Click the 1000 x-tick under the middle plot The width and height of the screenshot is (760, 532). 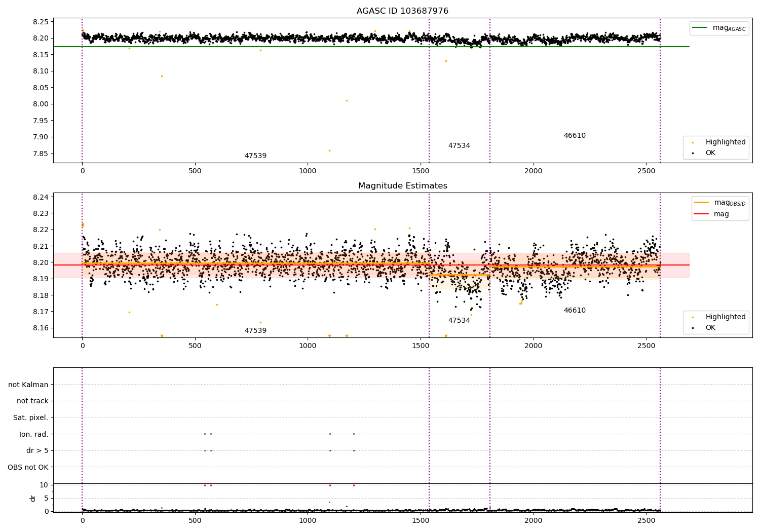click(308, 346)
